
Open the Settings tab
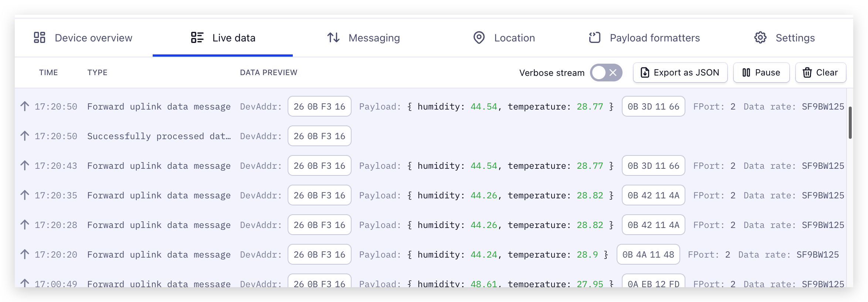pos(784,38)
